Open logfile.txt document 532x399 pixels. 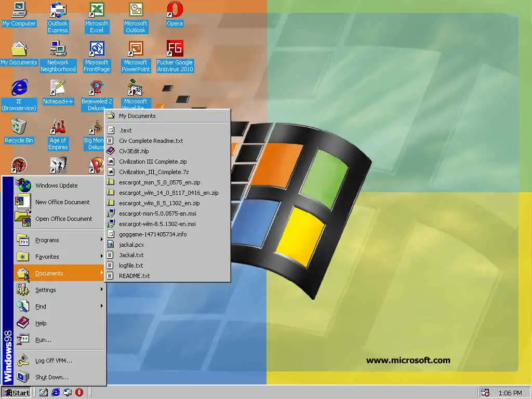[168, 265]
